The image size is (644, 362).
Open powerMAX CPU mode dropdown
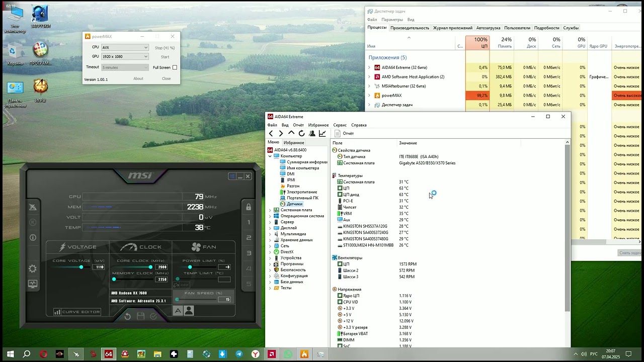coord(125,48)
